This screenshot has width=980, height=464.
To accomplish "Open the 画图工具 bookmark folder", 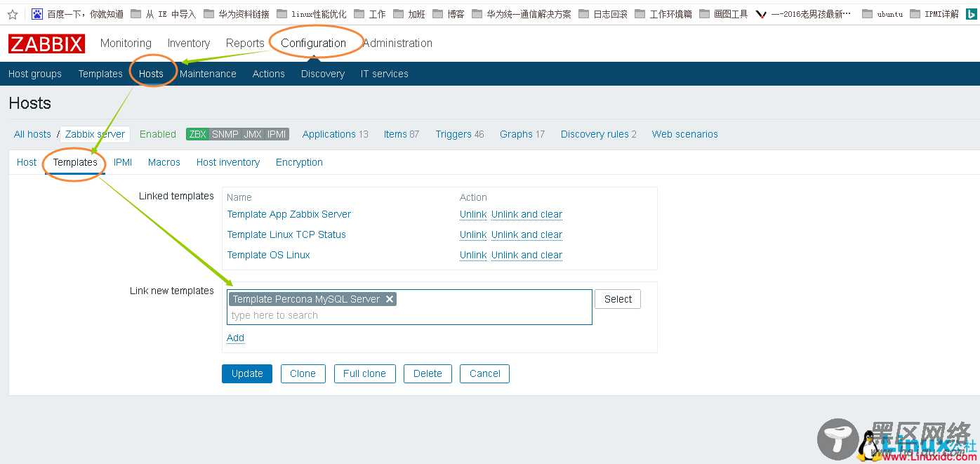I will [724, 14].
